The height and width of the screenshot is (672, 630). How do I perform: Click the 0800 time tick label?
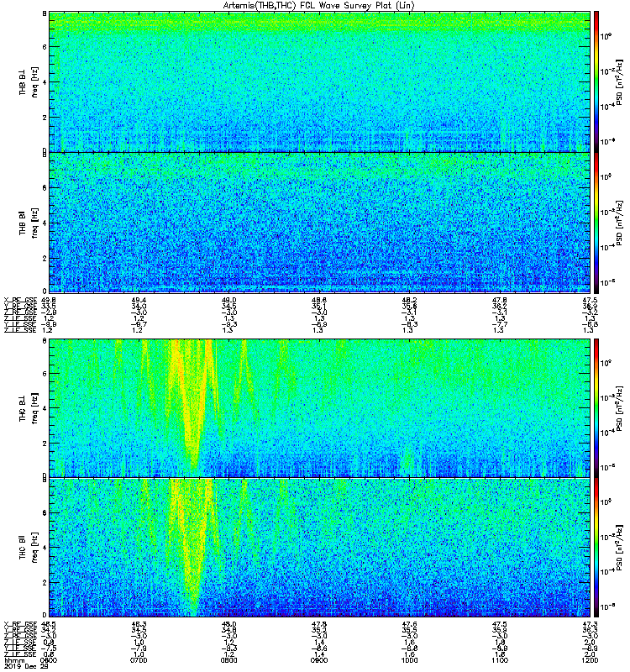tap(228, 660)
